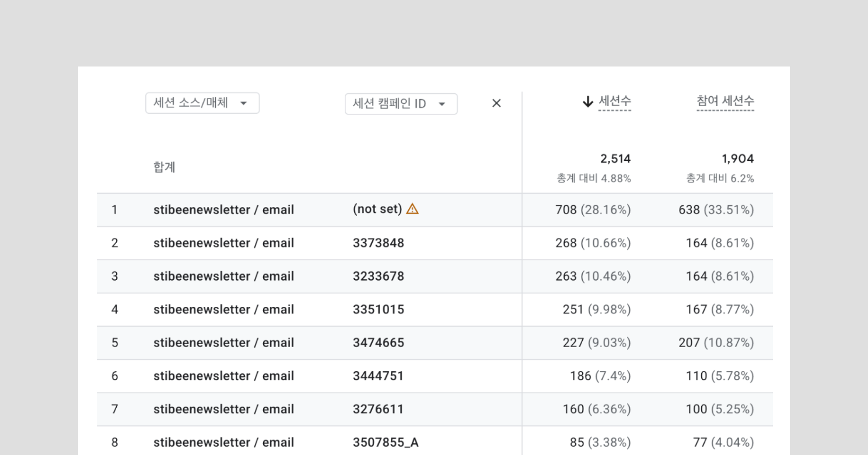Click campaign ID 3351015
The height and width of the screenshot is (455, 868).
coord(378,309)
